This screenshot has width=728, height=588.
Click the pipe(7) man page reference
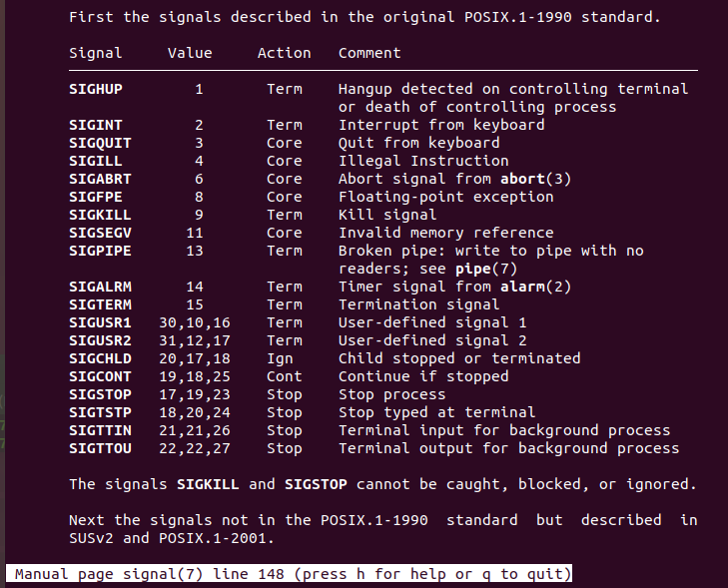click(487, 269)
